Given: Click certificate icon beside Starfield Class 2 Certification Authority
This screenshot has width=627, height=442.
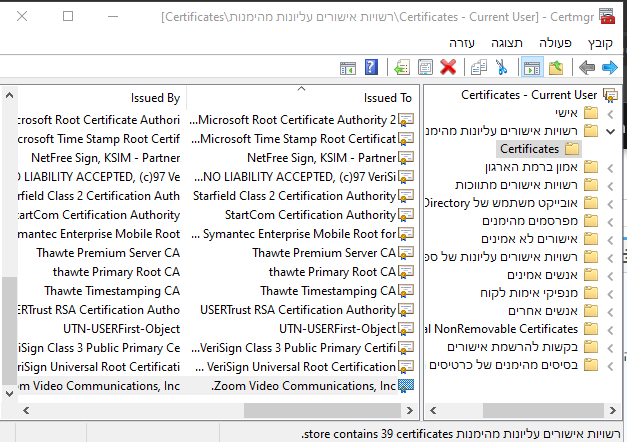Looking at the screenshot, I should [406, 196].
